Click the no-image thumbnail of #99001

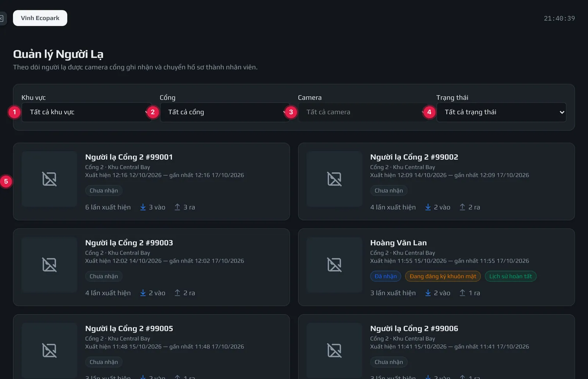click(x=49, y=179)
